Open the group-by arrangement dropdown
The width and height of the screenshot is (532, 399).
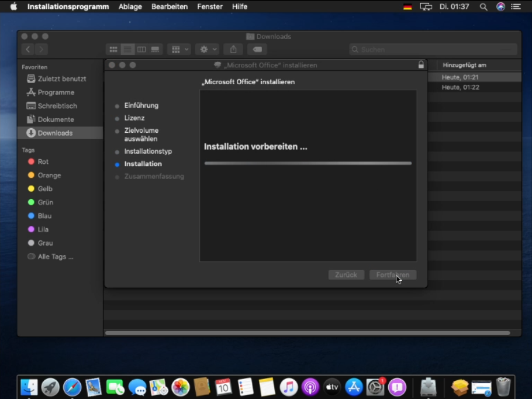pyautogui.click(x=178, y=50)
